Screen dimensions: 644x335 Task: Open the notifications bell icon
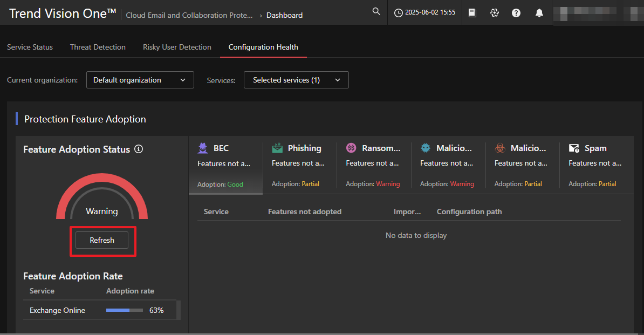click(539, 13)
